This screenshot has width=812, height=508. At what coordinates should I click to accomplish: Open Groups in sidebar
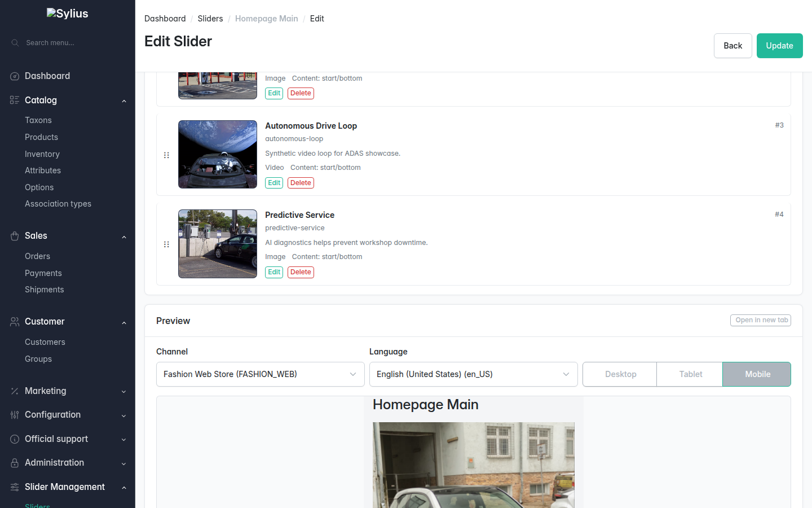tap(38, 359)
